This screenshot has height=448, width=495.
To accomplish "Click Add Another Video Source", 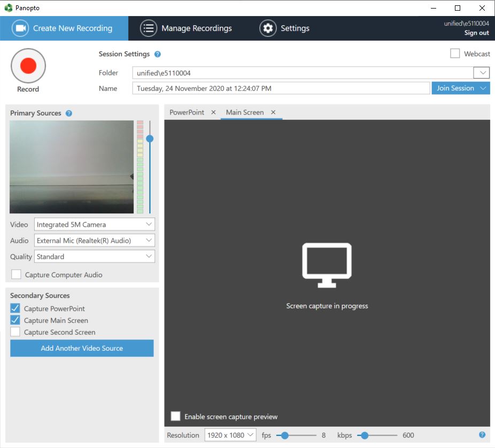I will click(82, 348).
